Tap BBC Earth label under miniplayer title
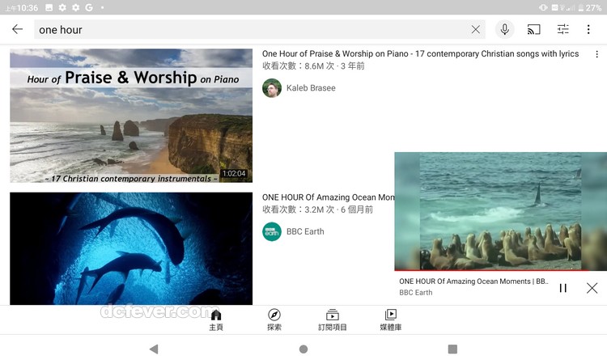This screenshot has width=607, height=364. click(416, 293)
